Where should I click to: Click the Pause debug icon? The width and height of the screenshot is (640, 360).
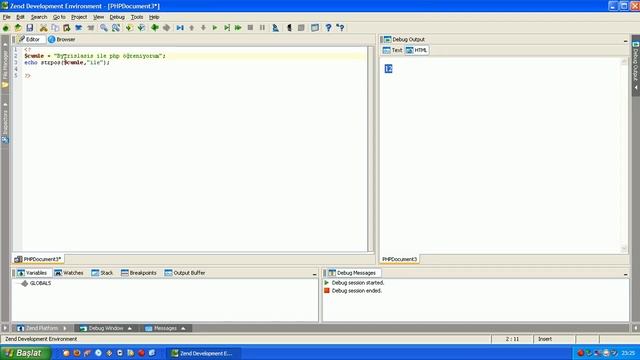pos(262,28)
